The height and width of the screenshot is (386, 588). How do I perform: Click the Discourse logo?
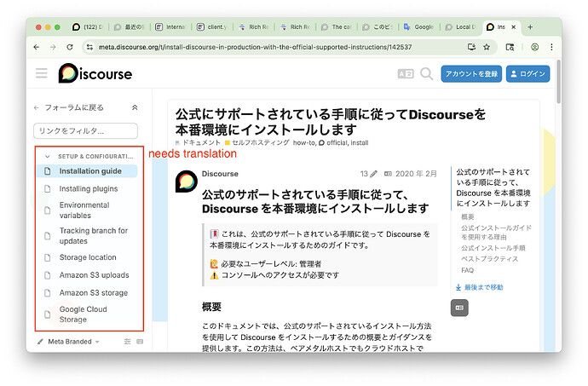95,73
